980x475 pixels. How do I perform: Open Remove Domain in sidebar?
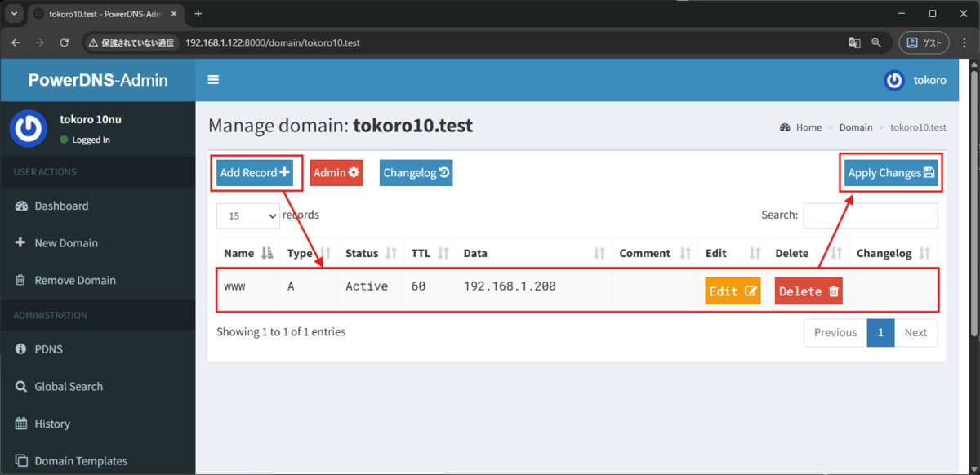97,280
